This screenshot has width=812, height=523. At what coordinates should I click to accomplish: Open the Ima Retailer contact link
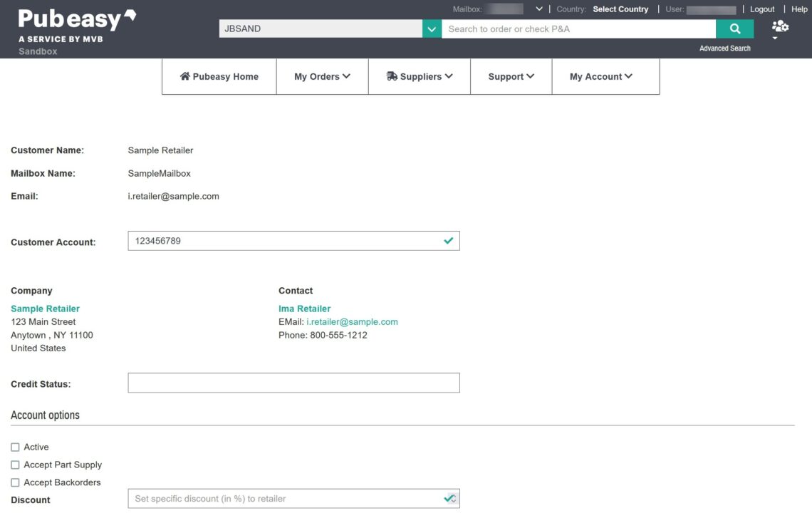[x=304, y=309]
